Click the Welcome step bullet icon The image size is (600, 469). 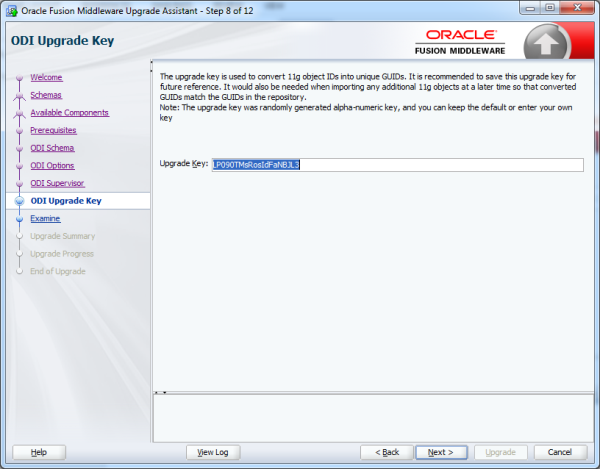coord(20,78)
